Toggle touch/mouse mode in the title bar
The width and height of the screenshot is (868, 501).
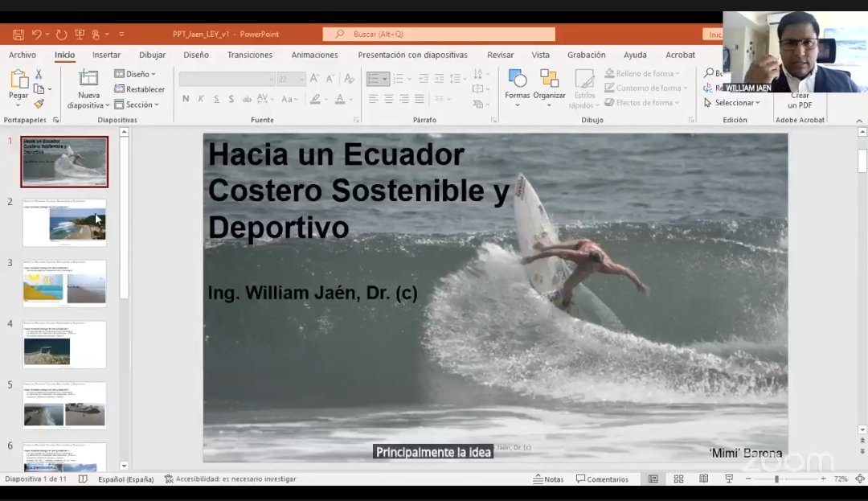[x=96, y=35]
